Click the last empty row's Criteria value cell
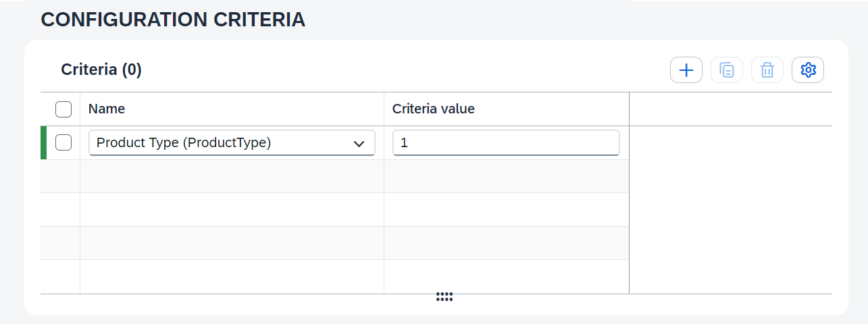 [506, 277]
